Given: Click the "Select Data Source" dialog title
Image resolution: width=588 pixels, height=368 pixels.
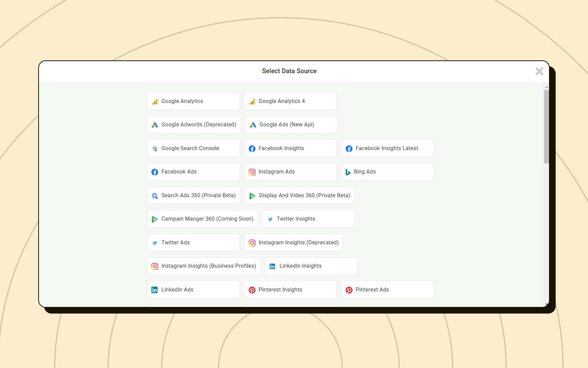Looking at the screenshot, I should point(289,71).
